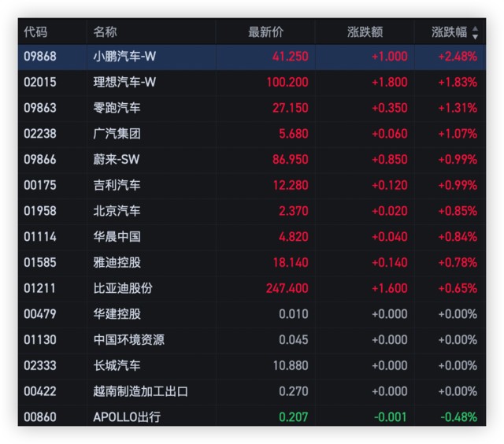
Task: Select 比亚迪股份 latest price 247.400
Action: click(287, 288)
